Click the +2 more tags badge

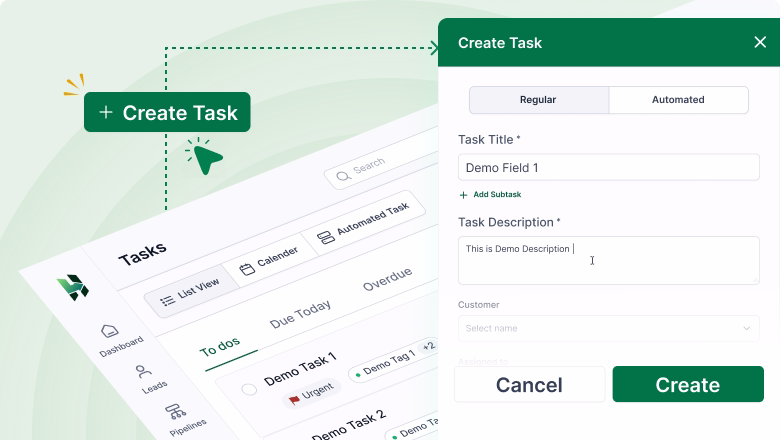[428, 346]
